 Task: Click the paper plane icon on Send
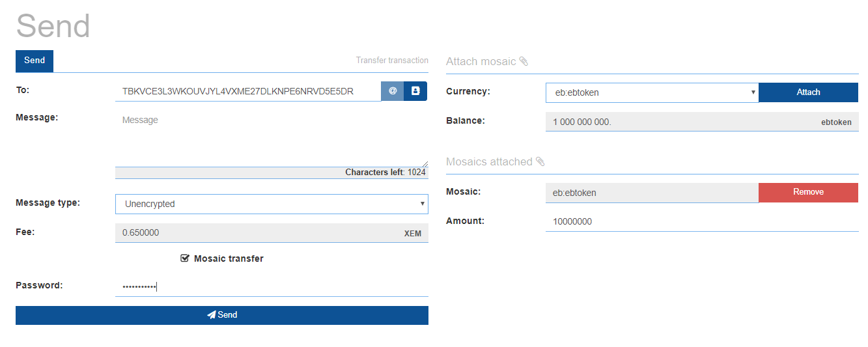211,315
